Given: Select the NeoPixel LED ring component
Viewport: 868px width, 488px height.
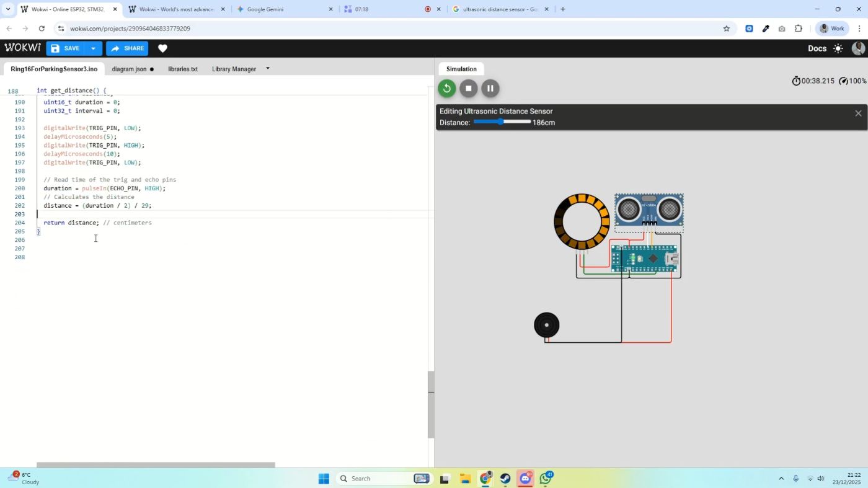Looking at the screenshot, I should click(x=582, y=221).
